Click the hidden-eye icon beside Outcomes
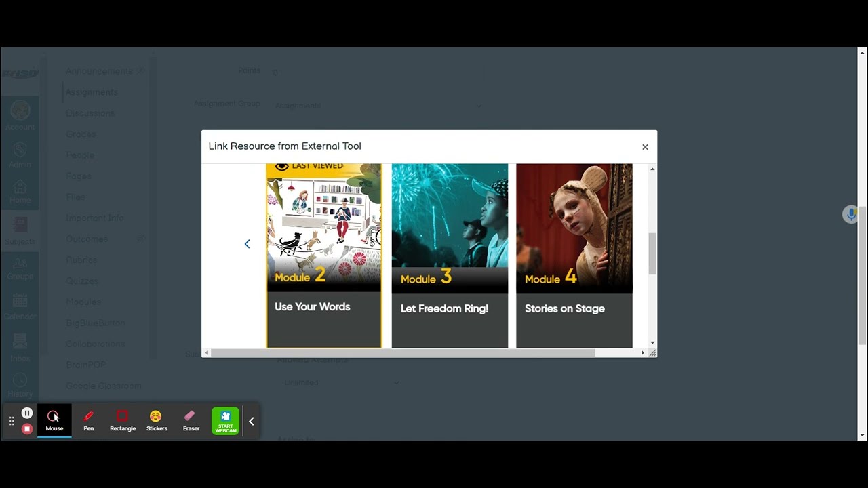The height and width of the screenshot is (488, 868). [x=140, y=239]
